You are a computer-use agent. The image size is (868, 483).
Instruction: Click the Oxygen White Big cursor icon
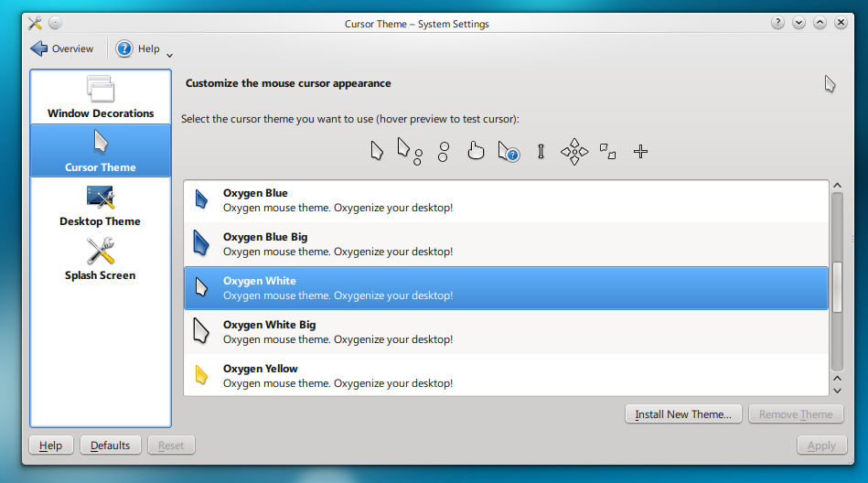201,330
